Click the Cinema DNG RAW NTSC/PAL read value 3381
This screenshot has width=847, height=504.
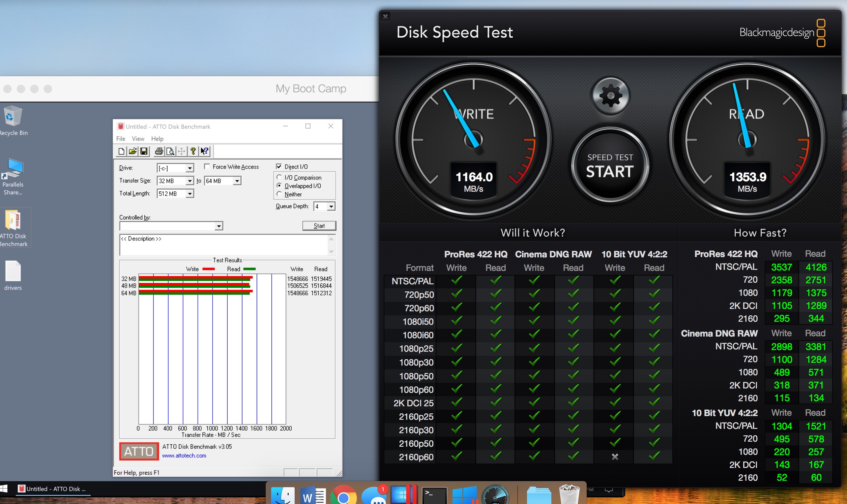(816, 347)
